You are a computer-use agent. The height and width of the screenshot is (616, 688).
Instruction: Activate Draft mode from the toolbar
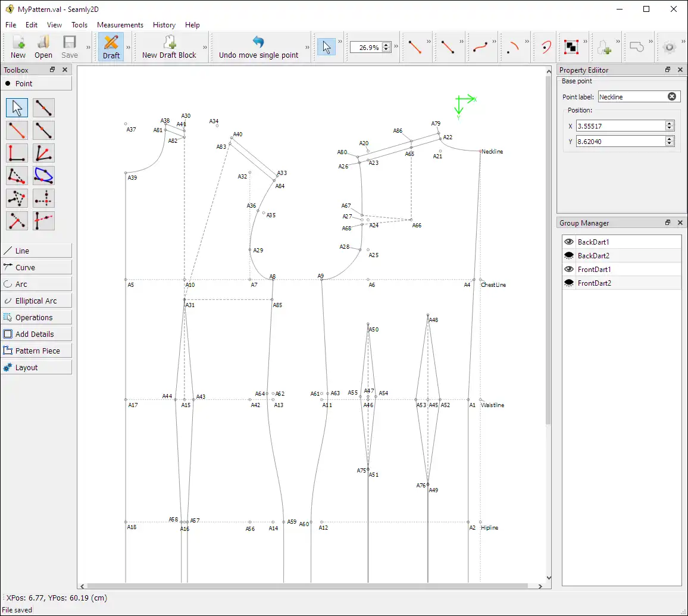click(x=111, y=46)
